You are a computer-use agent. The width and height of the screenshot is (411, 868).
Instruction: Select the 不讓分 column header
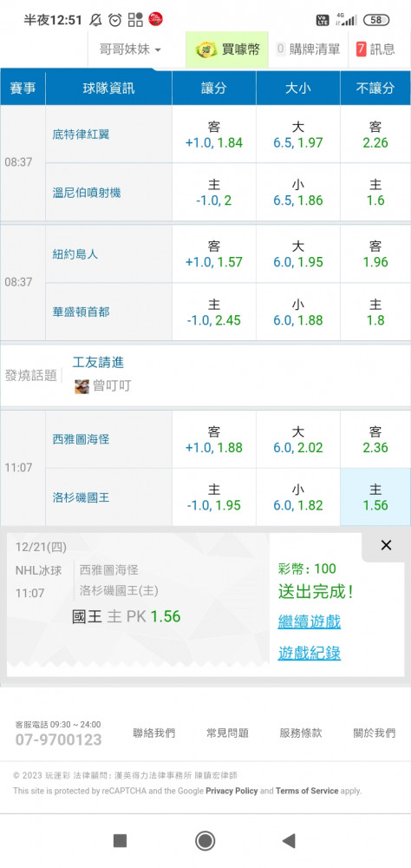click(x=375, y=88)
